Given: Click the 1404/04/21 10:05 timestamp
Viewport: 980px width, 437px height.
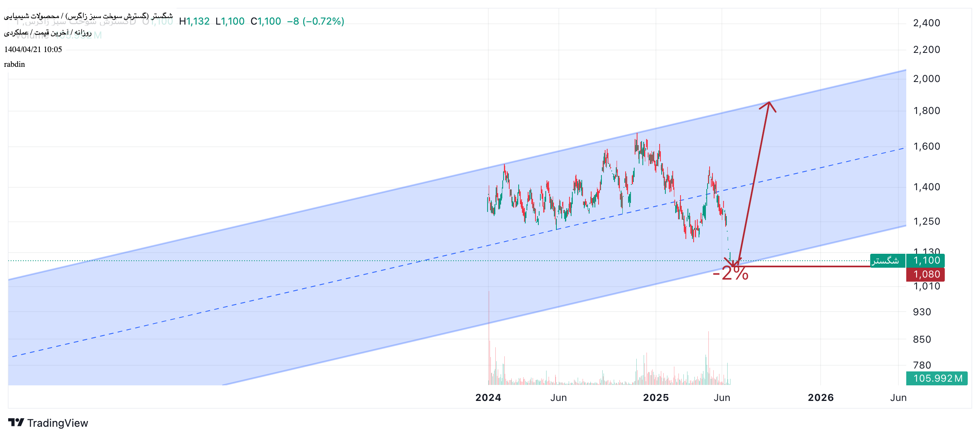Looking at the screenshot, I should (x=33, y=50).
